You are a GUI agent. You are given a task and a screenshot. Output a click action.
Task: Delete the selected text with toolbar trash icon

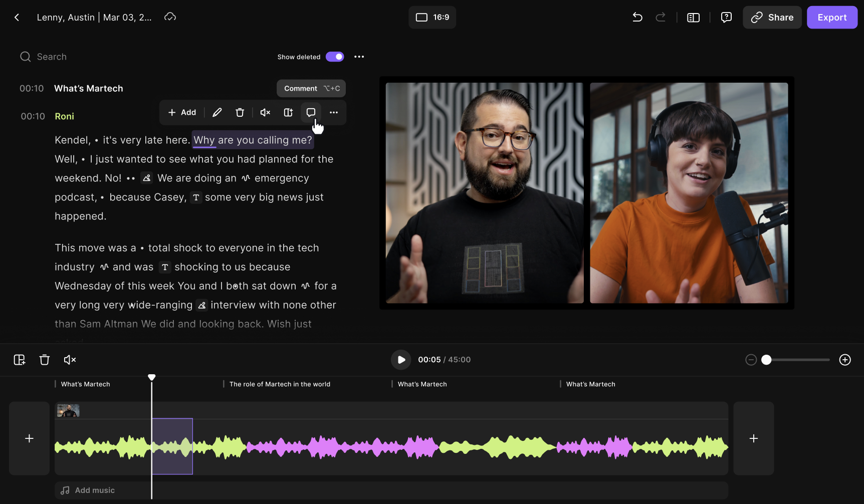pos(240,113)
